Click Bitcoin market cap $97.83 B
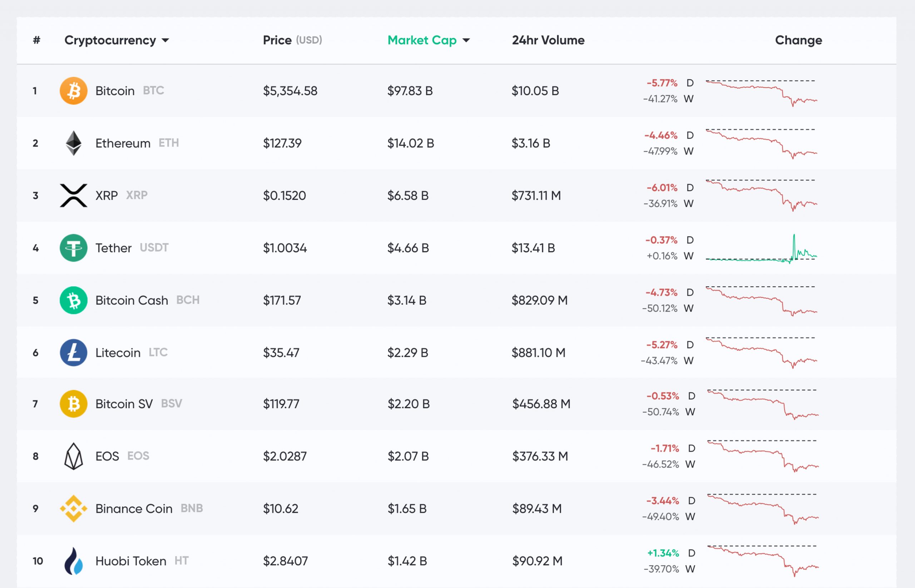 click(x=410, y=91)
